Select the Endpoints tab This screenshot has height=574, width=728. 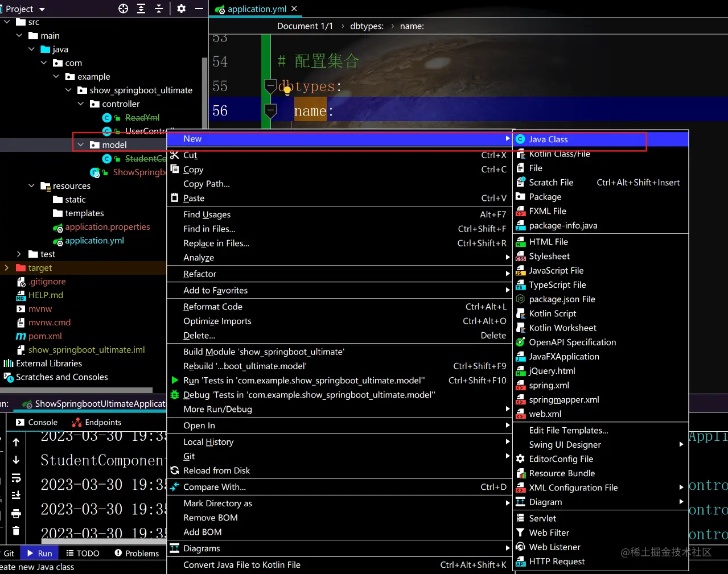pos(96,422)
